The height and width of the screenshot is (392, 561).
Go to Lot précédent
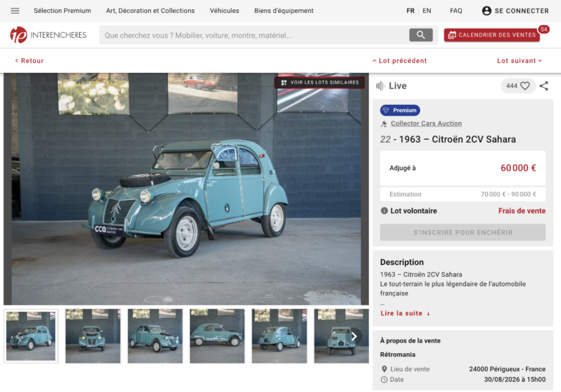(399, 61)
